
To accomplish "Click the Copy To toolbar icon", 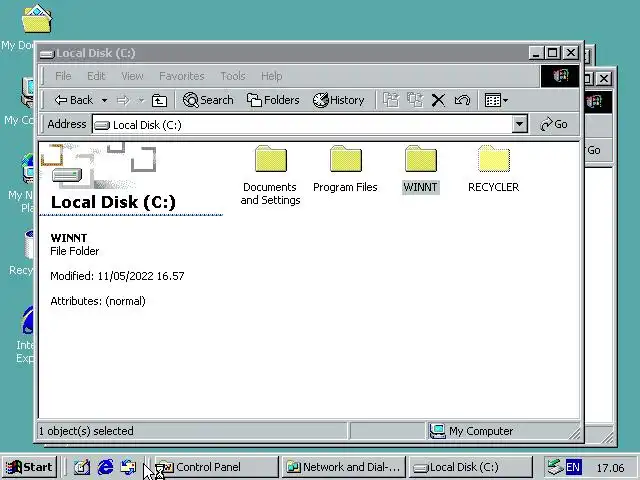I will [415, 100].
